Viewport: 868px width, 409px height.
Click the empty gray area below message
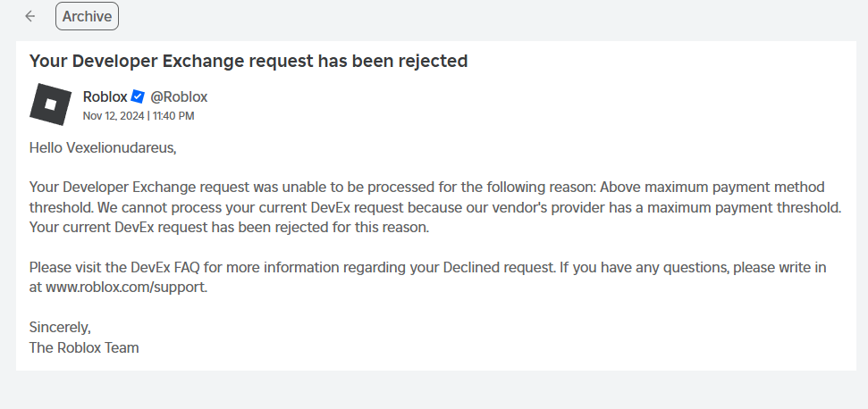tap(434, 390)
